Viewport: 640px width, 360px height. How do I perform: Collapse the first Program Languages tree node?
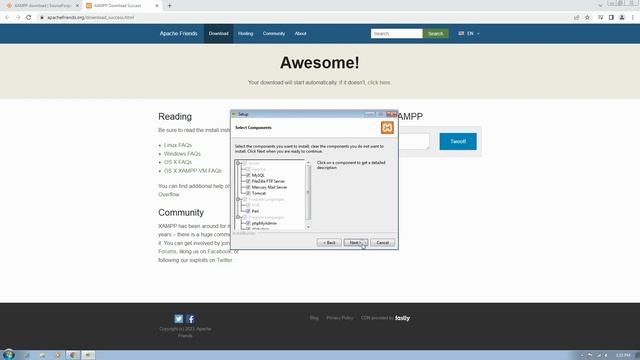238,199
